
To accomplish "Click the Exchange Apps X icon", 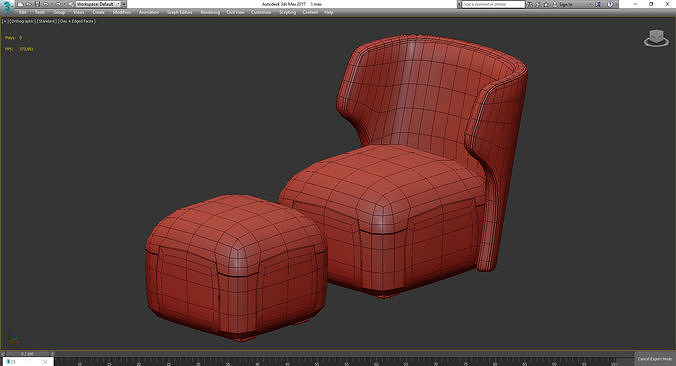I will tap(598, 4).
